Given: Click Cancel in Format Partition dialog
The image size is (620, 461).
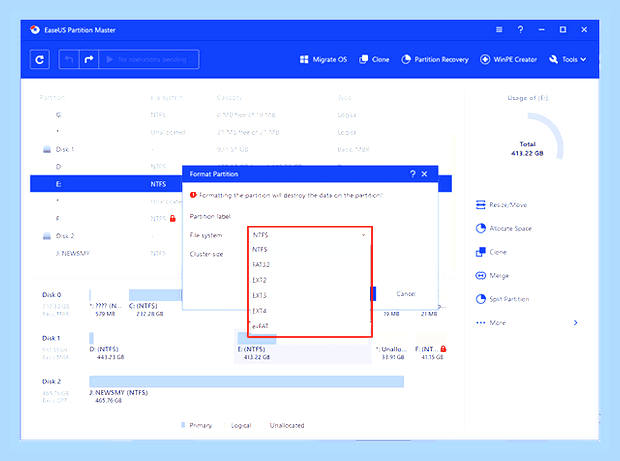Looking at the screenshot, I should tap(406, 294).
